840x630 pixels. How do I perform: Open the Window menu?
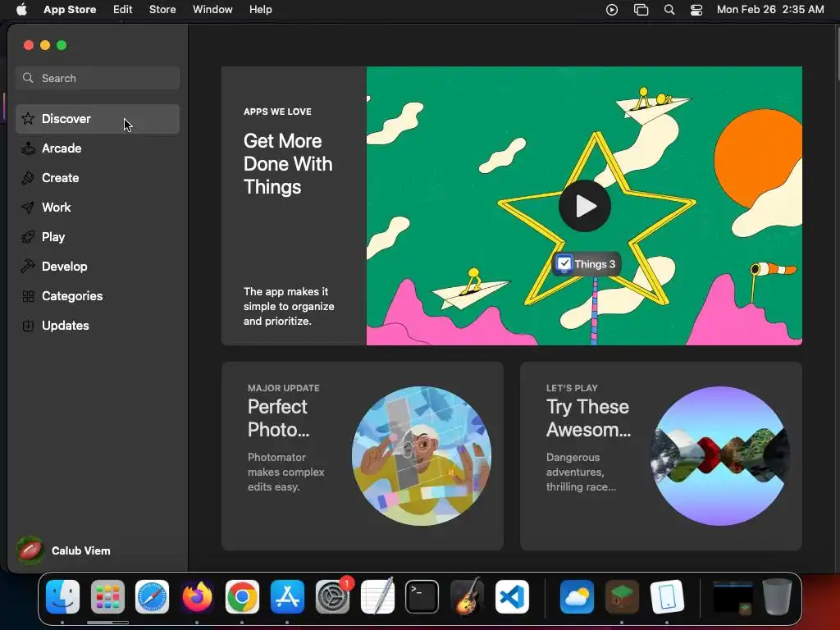212,10
